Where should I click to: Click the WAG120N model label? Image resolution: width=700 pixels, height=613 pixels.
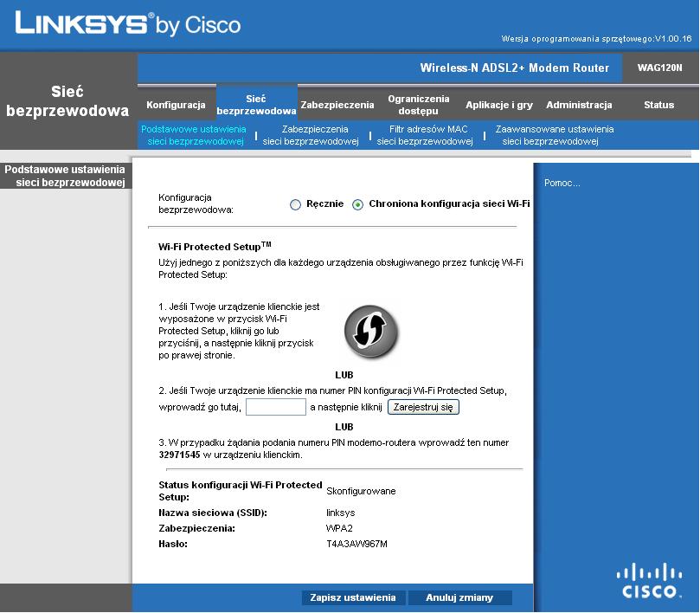[660, 68]
